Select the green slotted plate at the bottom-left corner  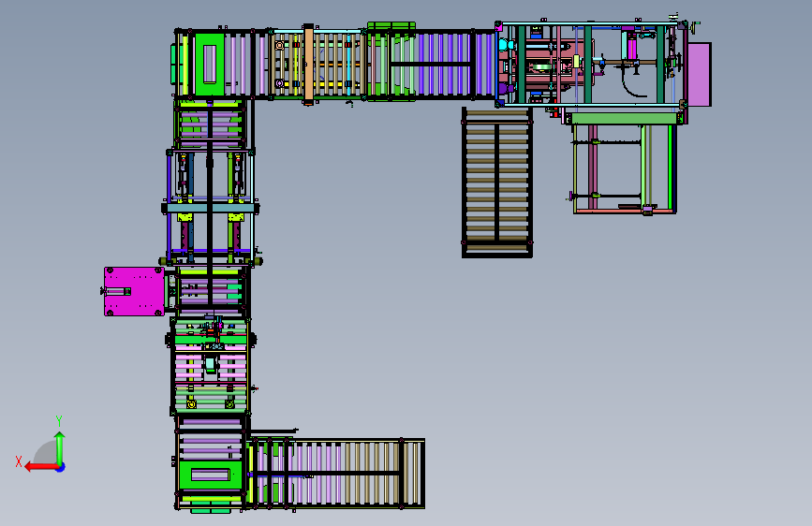(210, 475)
